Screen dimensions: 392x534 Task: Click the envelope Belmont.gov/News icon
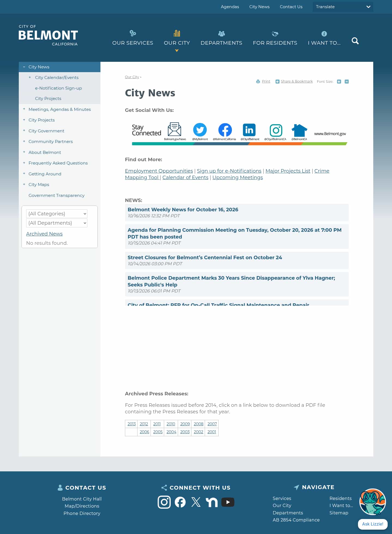(x=174, y=129)
